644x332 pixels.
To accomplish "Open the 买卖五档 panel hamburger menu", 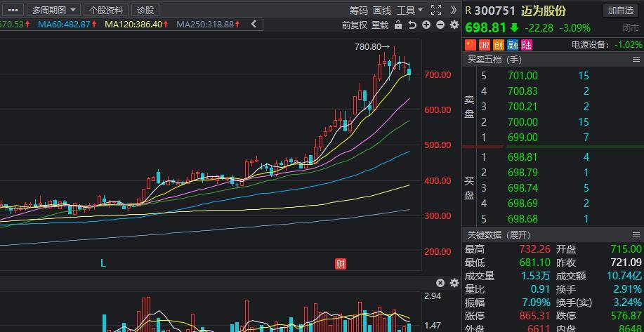I will [636, 60].
